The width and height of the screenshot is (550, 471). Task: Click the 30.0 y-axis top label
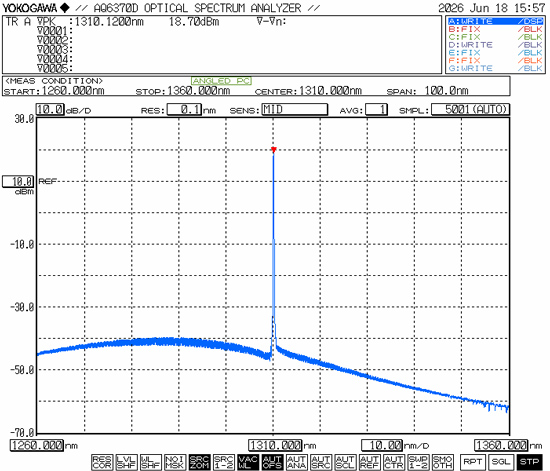tap(24, 119)
